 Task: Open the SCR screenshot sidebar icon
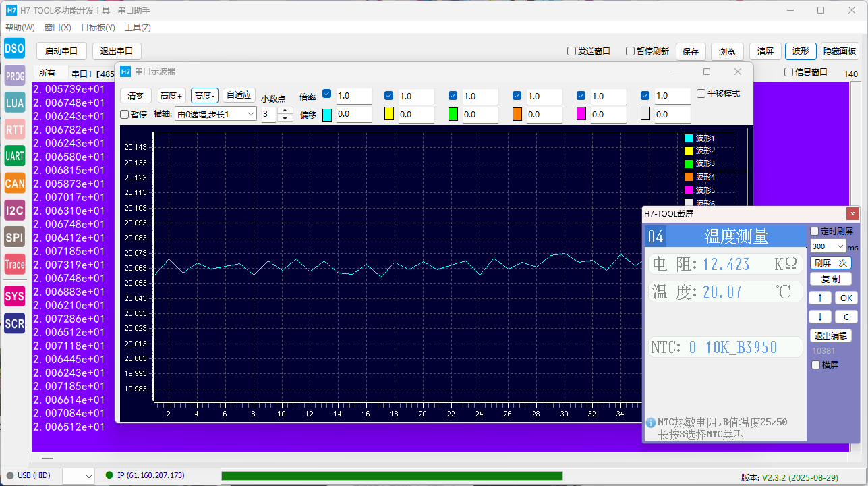pos(15,324)
